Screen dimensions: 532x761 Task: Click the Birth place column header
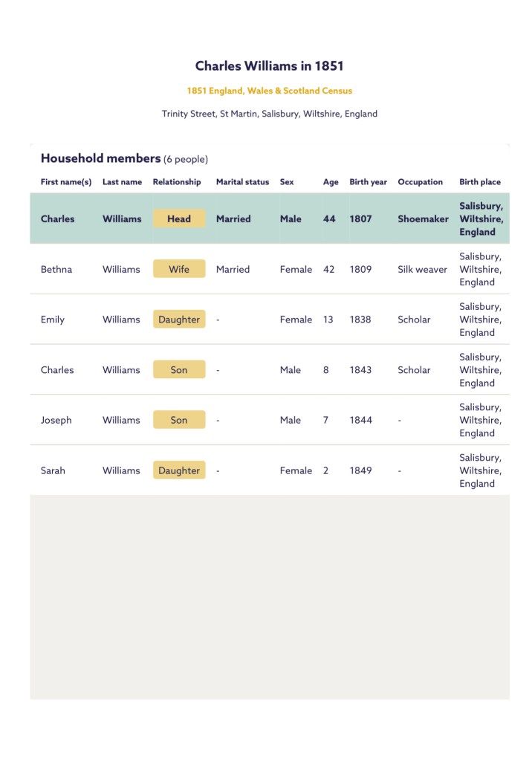(x=479, y=182)
